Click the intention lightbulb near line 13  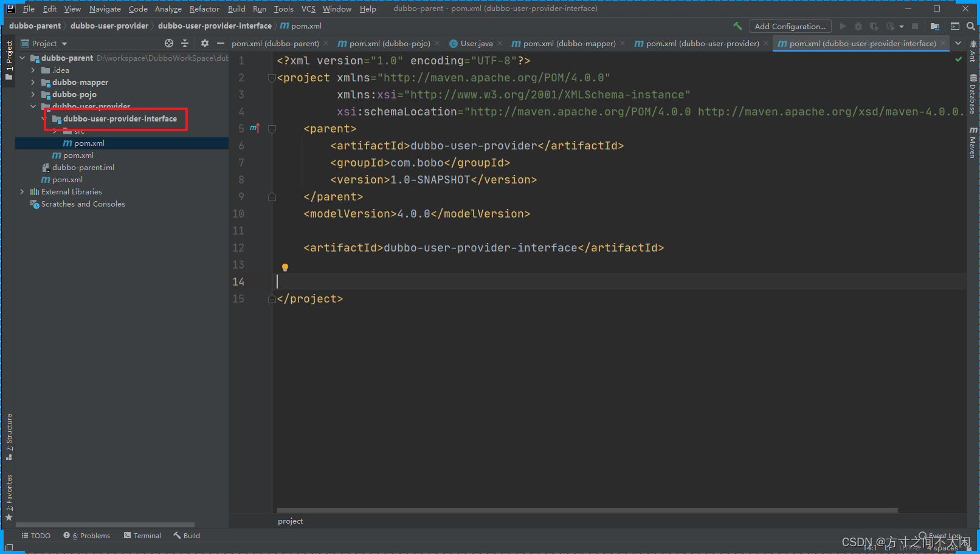tap(285, 267)
